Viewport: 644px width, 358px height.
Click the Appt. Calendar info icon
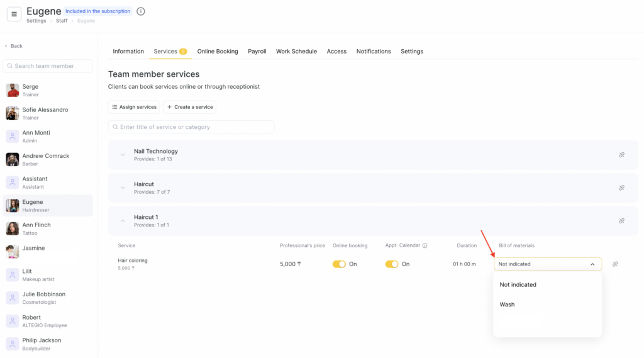pos(425,246)
